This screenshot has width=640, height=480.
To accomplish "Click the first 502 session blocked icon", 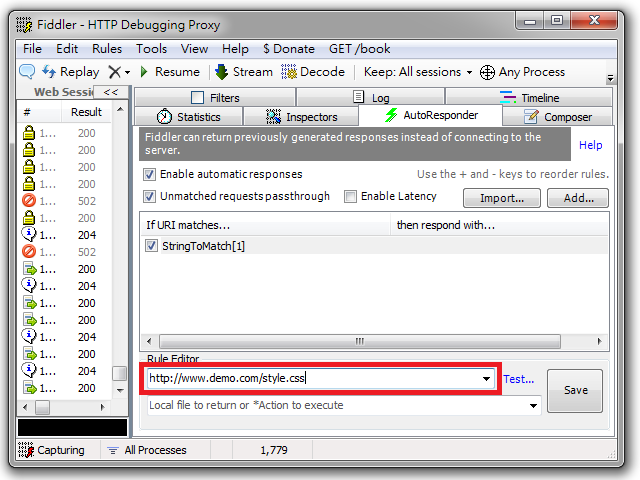I will tap(29, 201).
